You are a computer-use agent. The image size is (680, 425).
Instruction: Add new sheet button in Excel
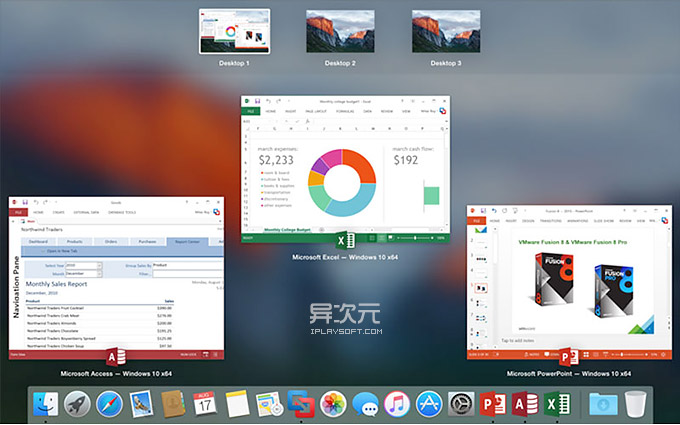click(321, 230)
